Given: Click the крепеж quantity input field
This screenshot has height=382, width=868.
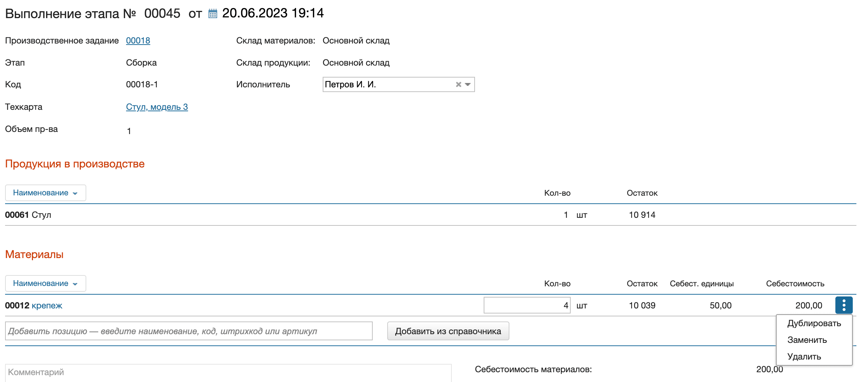Looking at the screenshot, I should [x=527, y=305].
